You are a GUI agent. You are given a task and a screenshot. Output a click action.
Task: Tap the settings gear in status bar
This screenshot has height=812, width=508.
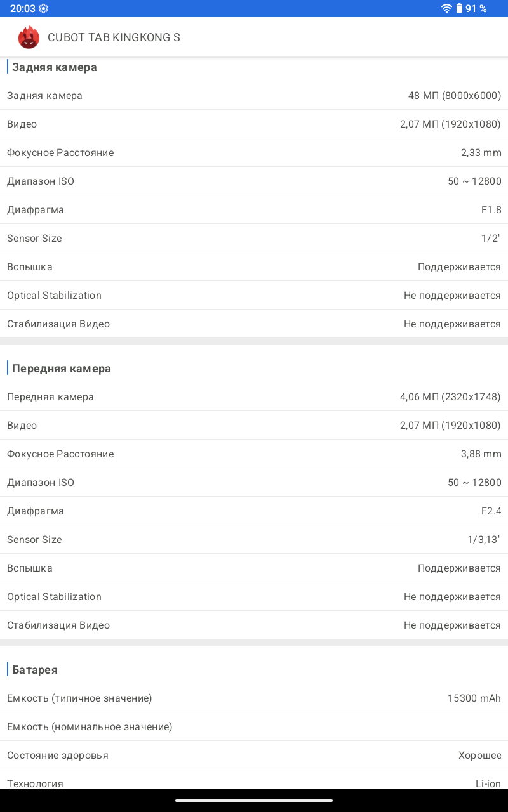coord(43,8)
